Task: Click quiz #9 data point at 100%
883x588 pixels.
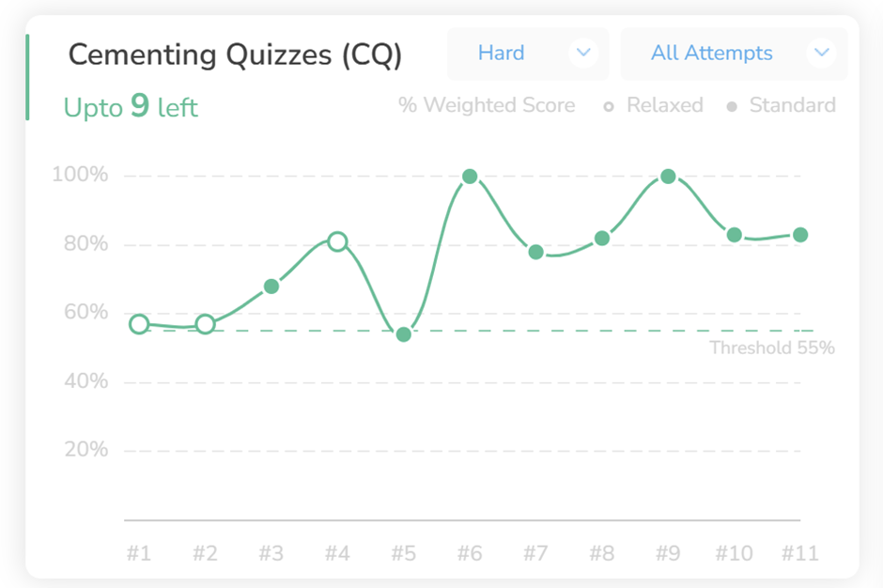Action: [x=668, y=177]
